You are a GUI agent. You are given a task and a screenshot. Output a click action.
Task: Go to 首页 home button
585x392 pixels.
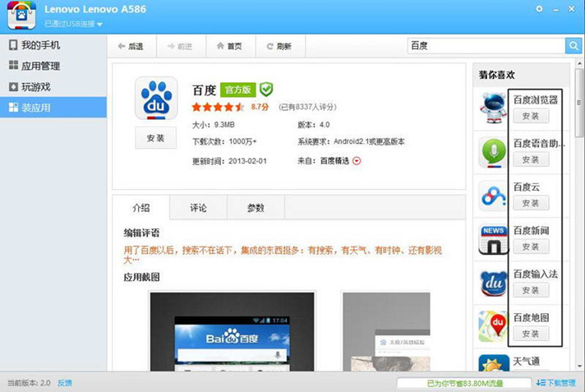click(x=230, y=46)
